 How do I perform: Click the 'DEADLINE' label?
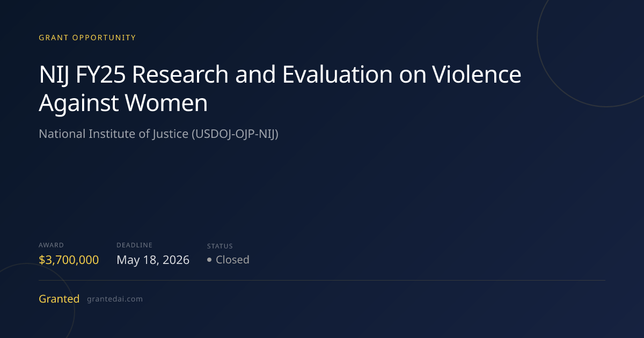(135, 245)
